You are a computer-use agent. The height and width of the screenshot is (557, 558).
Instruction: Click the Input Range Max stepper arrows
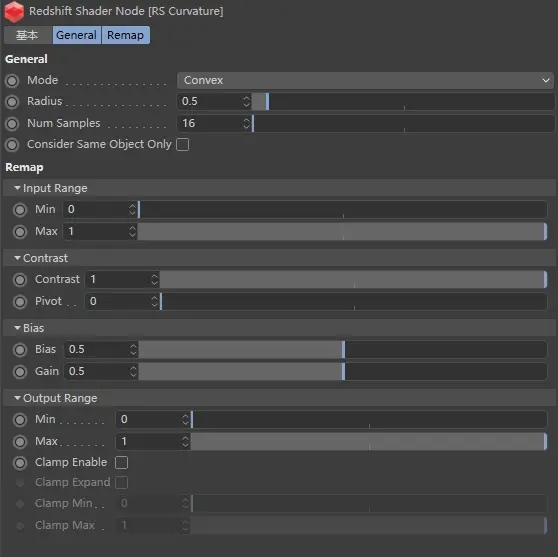(x=132, y=232)
